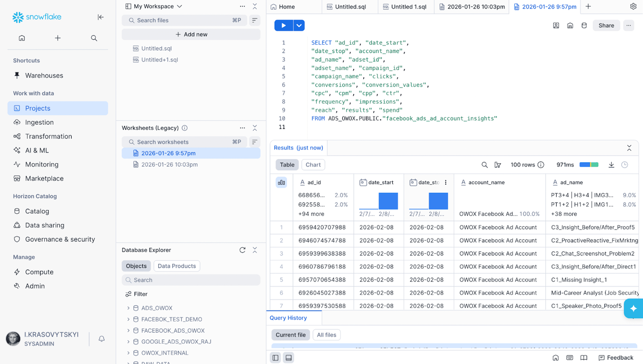Click the Add new button
Screen dimensions: 643x364
tap(191, 35)
